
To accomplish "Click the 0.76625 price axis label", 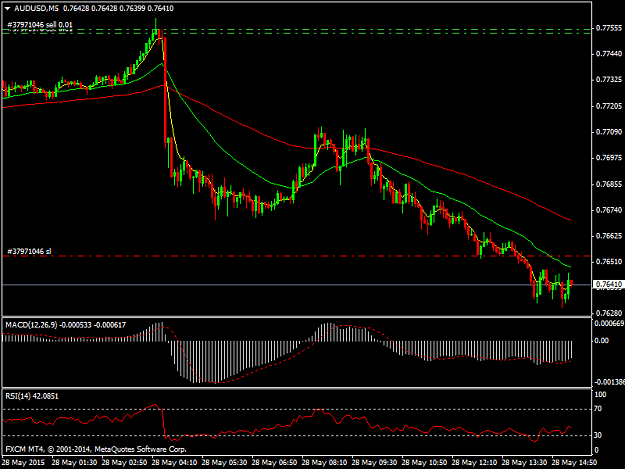I will [x=609, y=236].
